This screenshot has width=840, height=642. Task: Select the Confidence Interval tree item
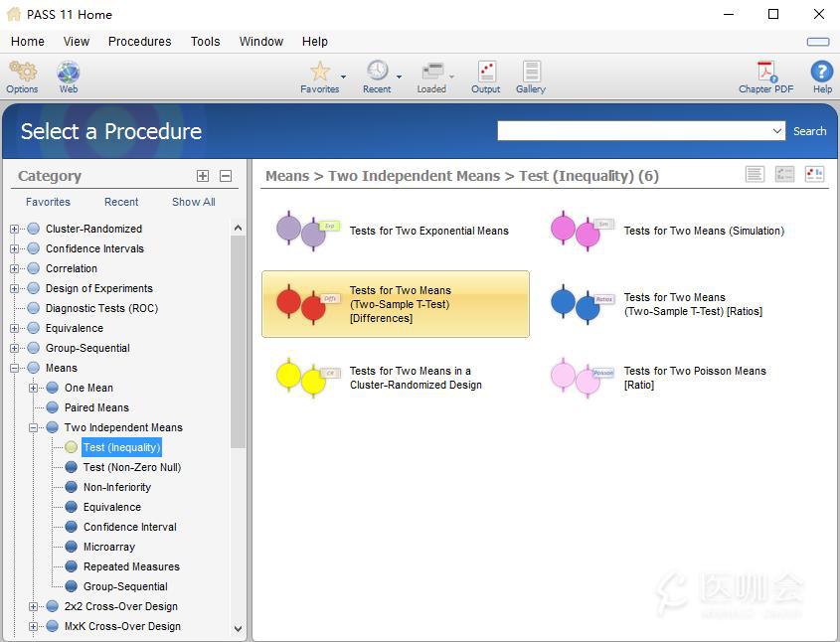[129, 527]
